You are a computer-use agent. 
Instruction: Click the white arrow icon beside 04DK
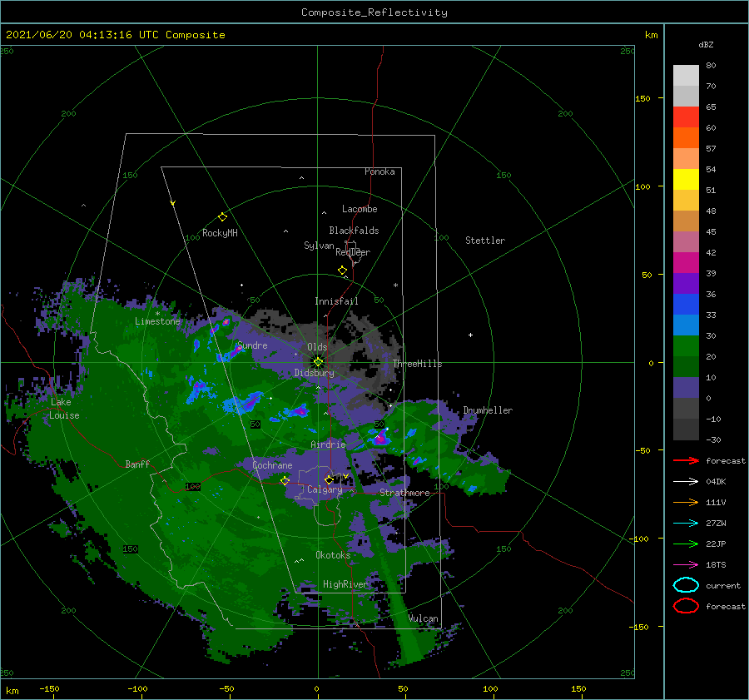686,482
